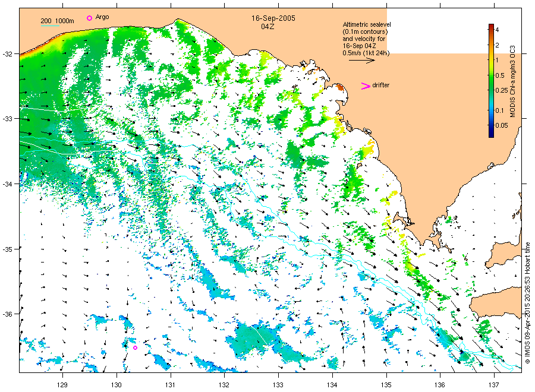Click the IMOS copyright timestamp text

527,303
